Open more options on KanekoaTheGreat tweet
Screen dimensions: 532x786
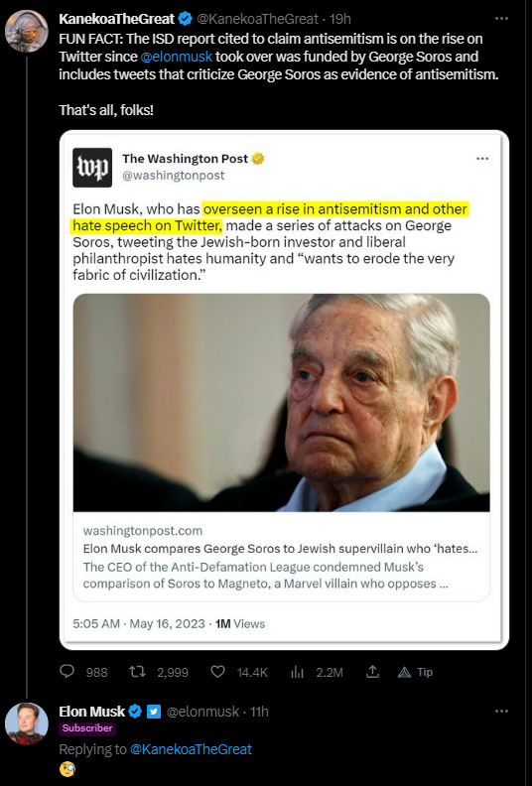(501, 19)
